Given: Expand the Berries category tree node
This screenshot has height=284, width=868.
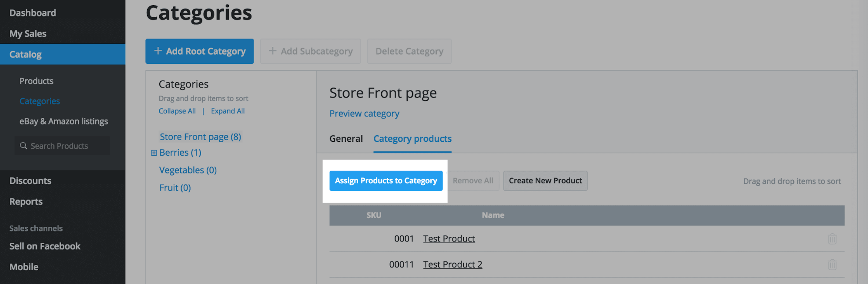Looking at the screenshot, I should (154, 153).
